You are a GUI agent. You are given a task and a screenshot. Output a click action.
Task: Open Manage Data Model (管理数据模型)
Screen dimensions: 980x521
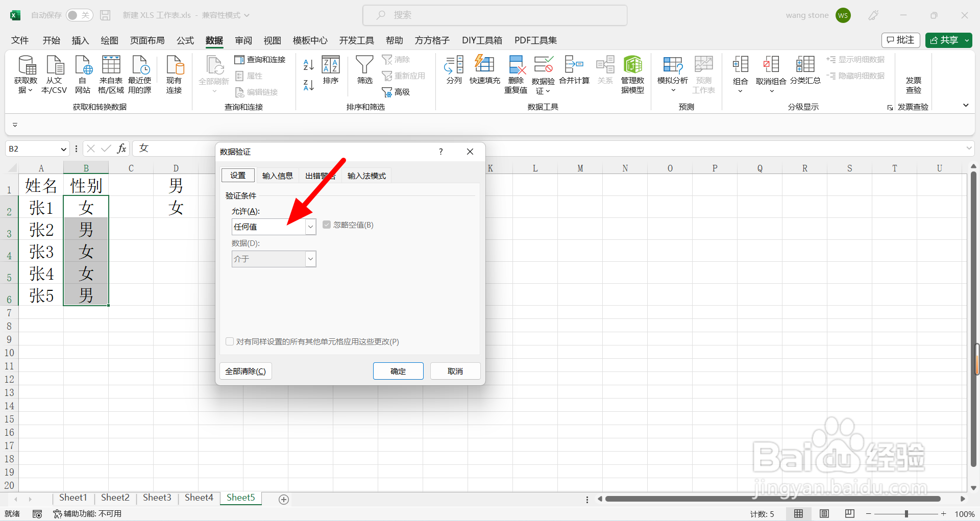[x=632, y=75]
